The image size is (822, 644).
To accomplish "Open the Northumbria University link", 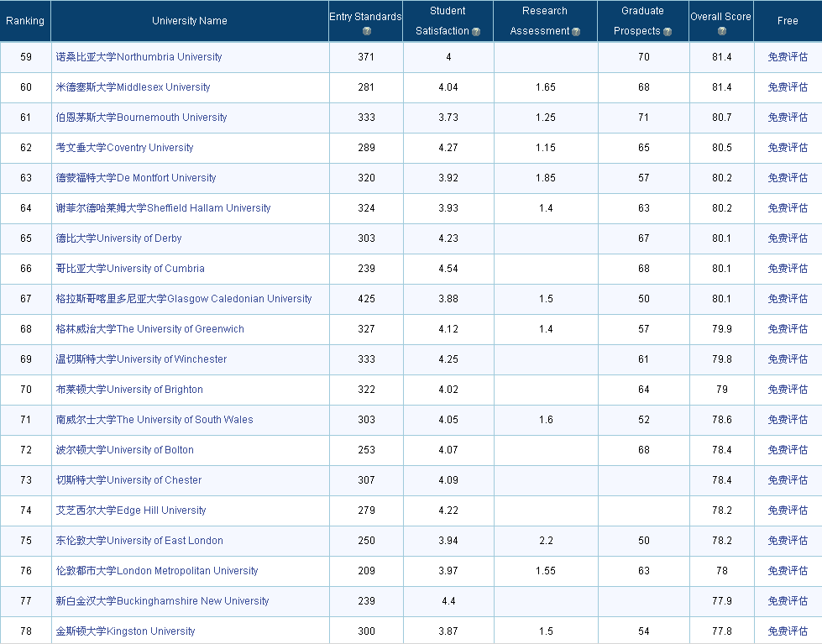I will [x=139, y=56].
